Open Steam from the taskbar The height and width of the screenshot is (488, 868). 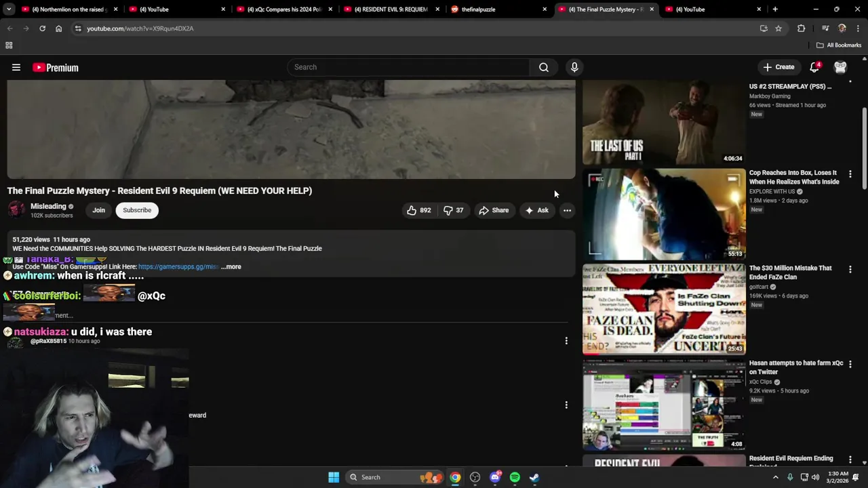[x=534, y=477]
